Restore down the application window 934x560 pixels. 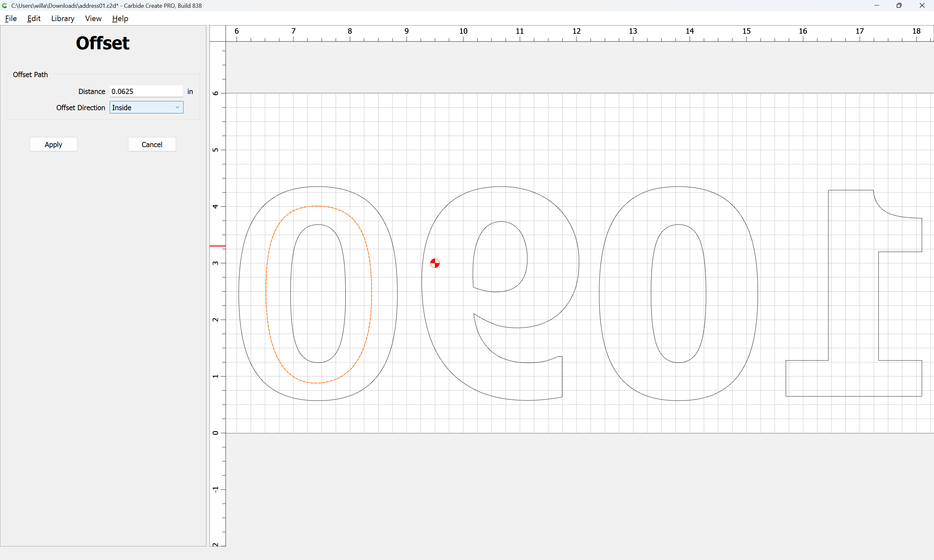coord(899,6)
